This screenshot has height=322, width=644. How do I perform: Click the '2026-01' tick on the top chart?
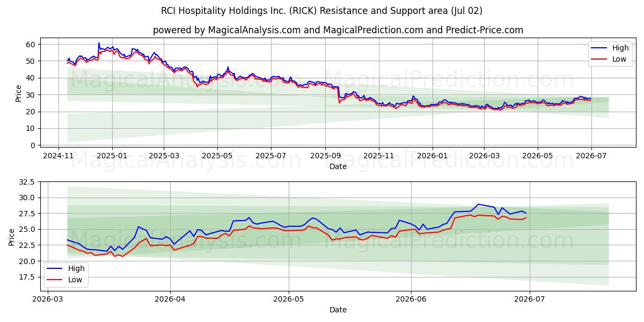(x=432, y=156)
